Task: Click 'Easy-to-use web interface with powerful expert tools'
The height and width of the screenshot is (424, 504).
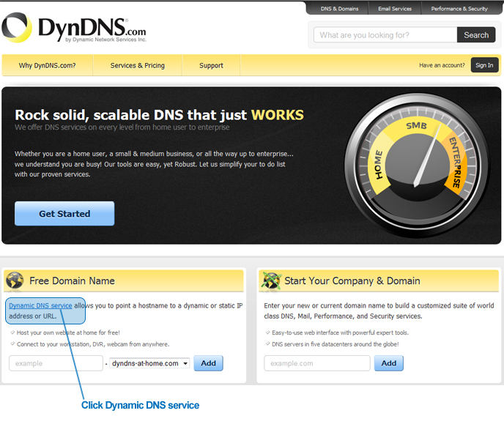Action: 340,332
